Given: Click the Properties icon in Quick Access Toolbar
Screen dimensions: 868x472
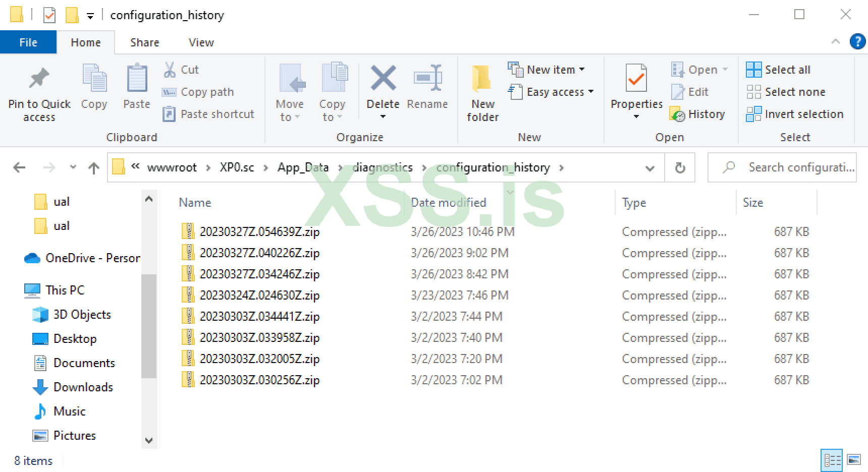Looking at the screenshot, I should coord(49,15).
